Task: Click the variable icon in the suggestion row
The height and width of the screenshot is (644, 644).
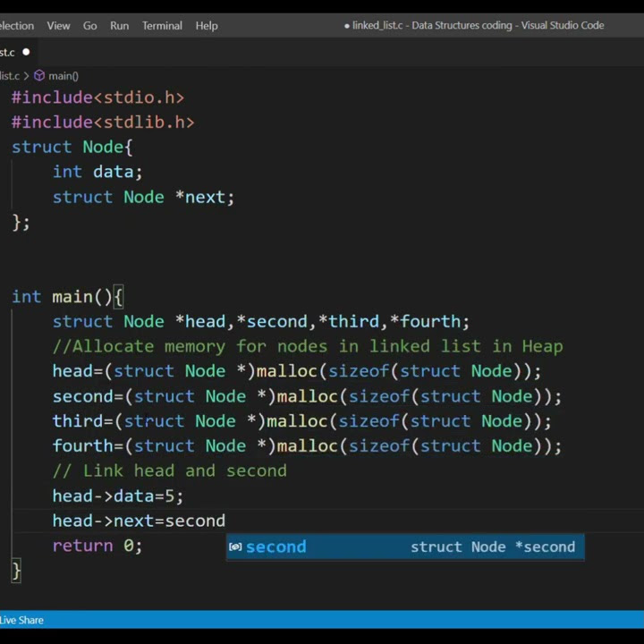Action: 235,547
